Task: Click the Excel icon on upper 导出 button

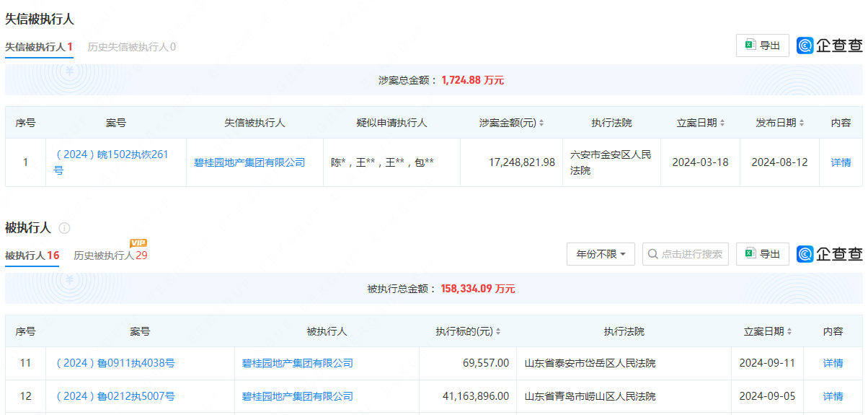Action: [x=750, y=45]
